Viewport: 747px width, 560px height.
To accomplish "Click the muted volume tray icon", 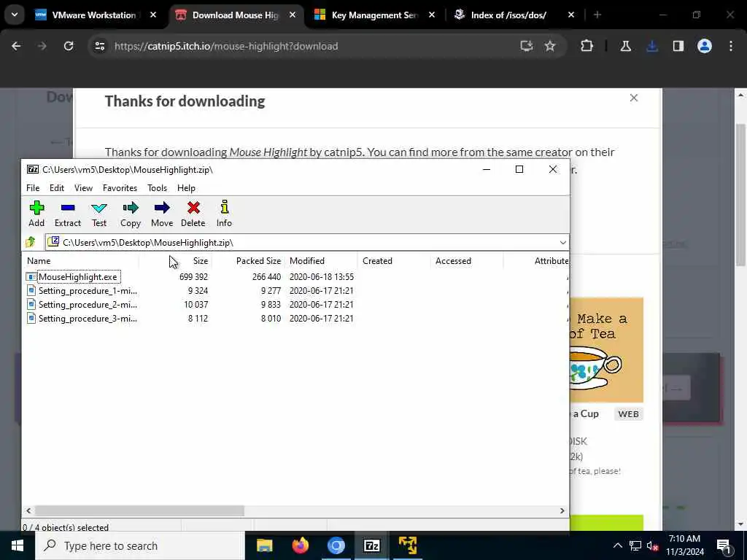I will tap(652, 545).
